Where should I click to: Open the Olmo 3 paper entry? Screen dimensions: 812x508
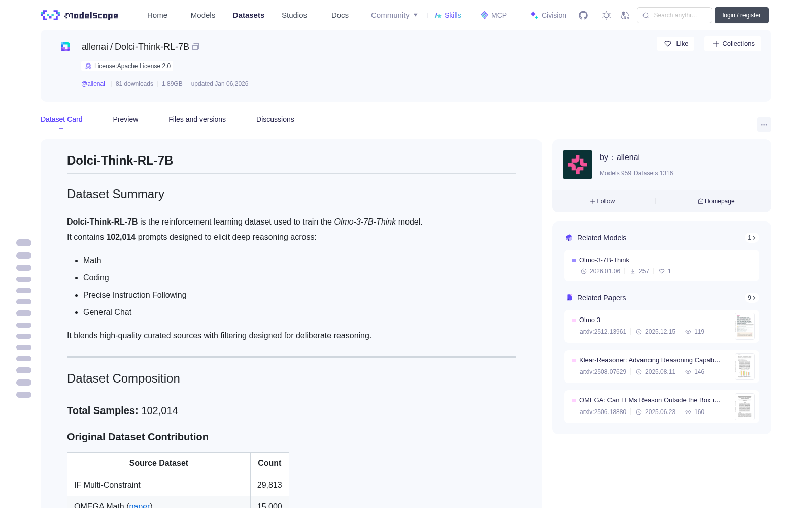(x=662, y=326)
